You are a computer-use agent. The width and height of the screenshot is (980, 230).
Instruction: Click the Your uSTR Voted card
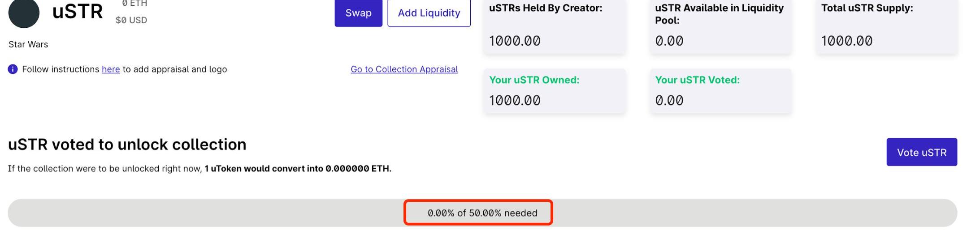[720, 91]
